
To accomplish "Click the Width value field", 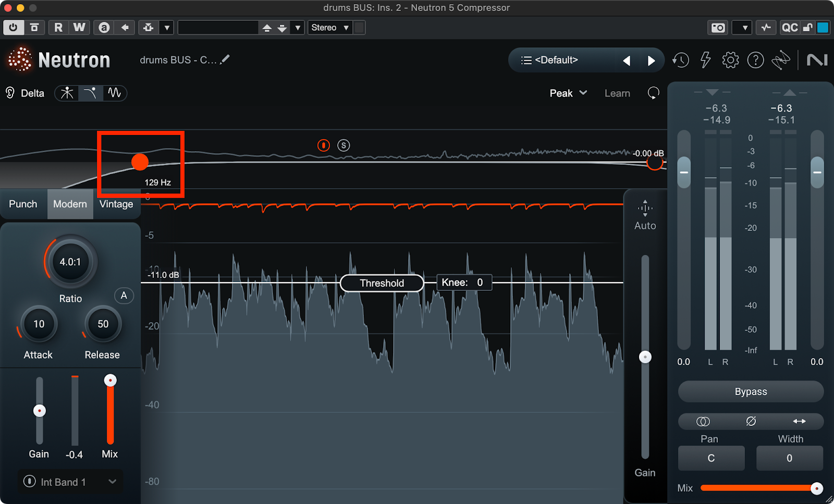I will point(789,458).
